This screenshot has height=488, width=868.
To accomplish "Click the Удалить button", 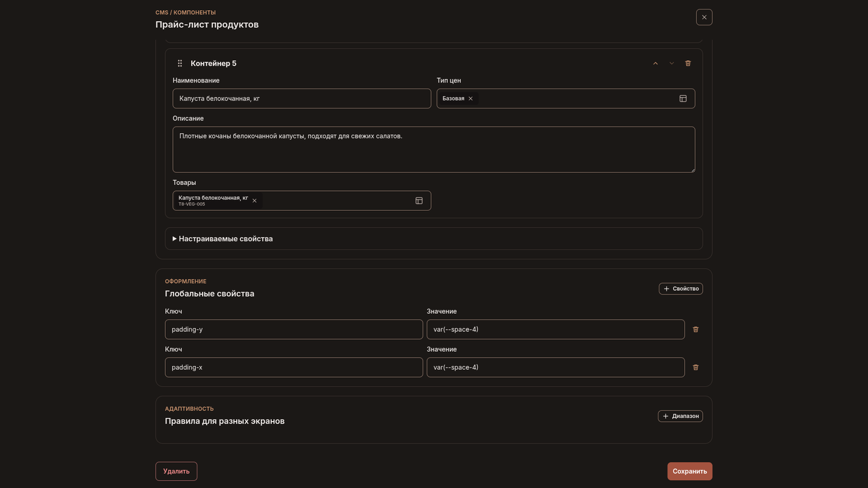I will tap(176, 471).
